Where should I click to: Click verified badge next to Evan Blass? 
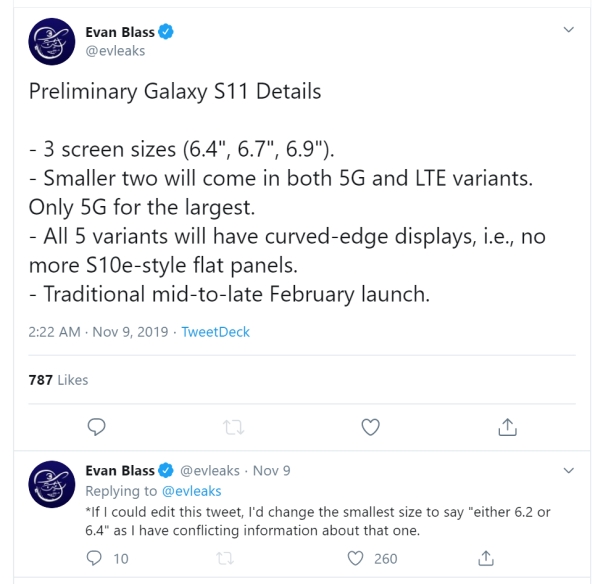[x=167, y=32]
